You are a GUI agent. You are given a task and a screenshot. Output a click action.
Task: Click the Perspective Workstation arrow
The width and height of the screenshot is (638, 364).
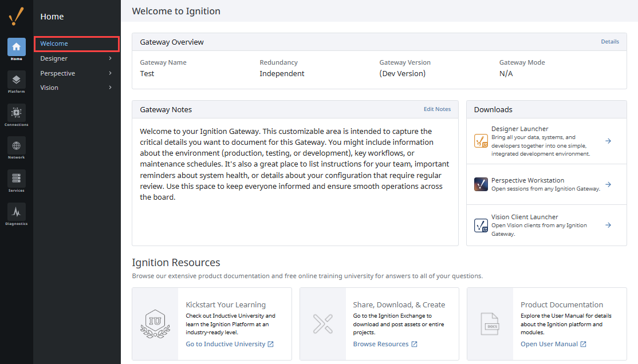(x=608, y=184)
